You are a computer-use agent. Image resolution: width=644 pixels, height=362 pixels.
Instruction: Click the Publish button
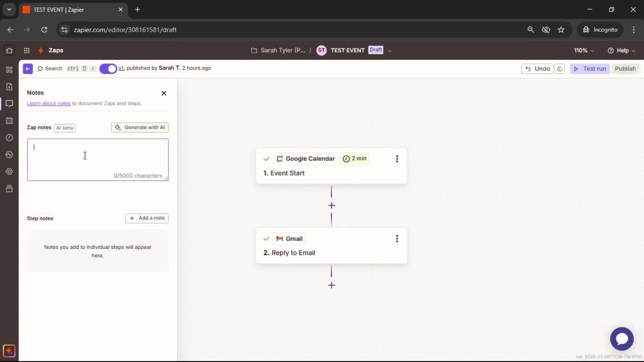(625, 69)
